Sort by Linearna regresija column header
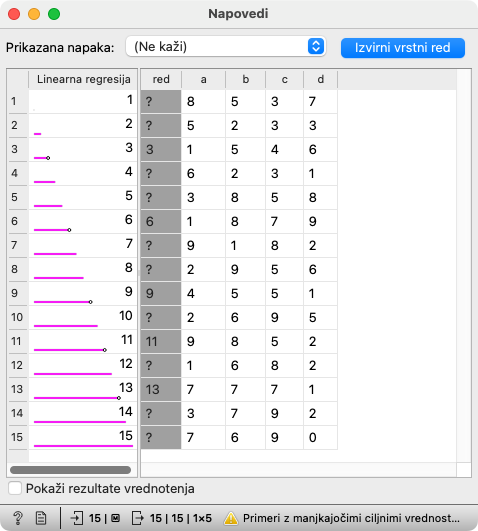Viewport: 478px width, 531px height. 83,79
